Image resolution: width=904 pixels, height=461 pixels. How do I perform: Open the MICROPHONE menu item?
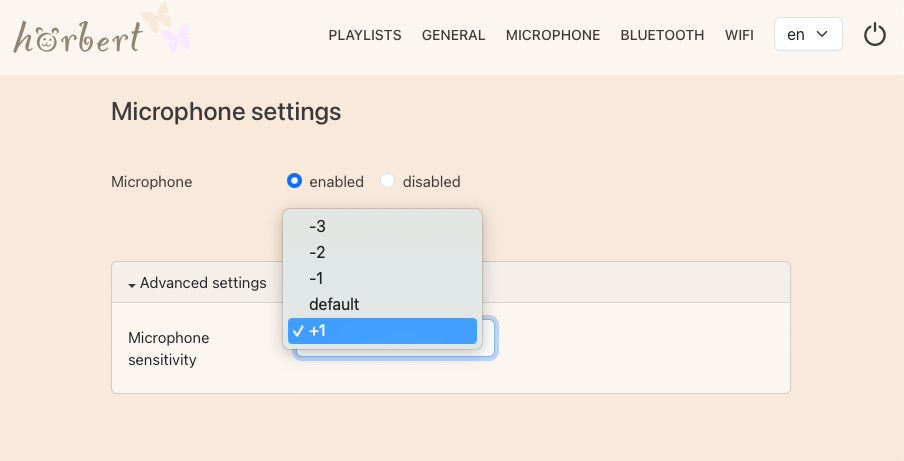(x=553, y=35)
